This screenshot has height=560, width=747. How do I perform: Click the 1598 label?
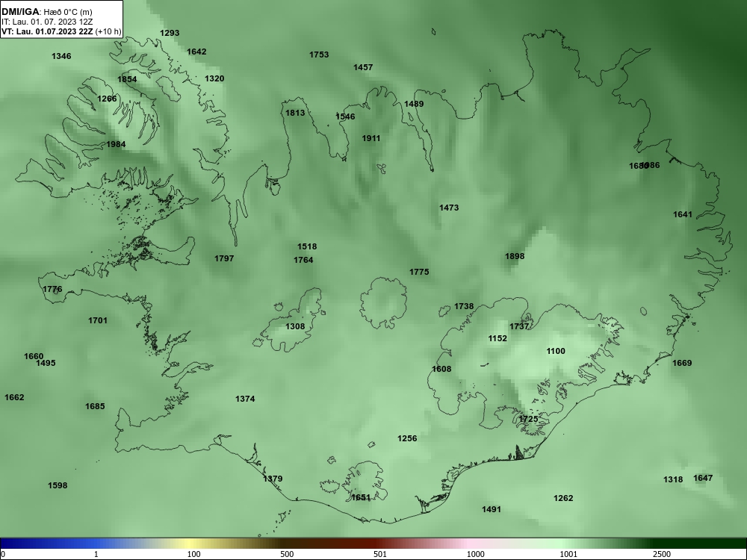pyautogui.click(x=58, y=486)
